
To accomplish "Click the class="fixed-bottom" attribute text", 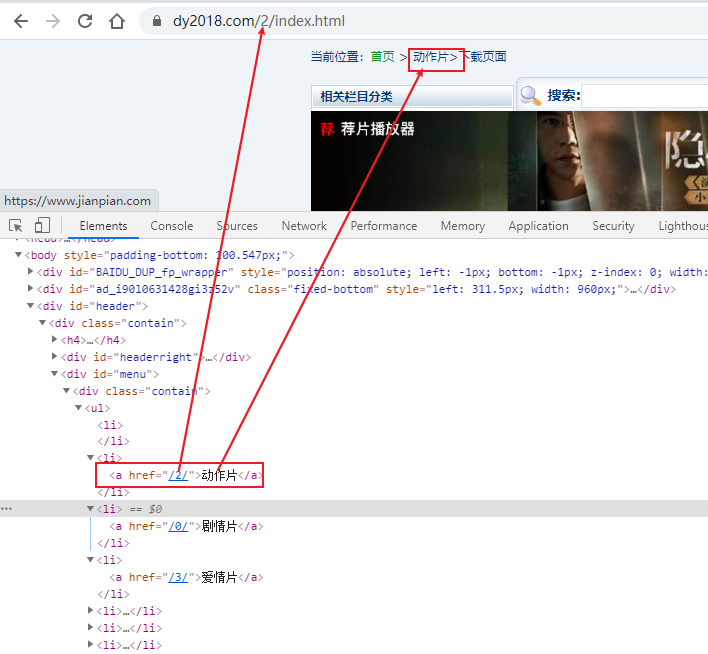I will point(312,289).
